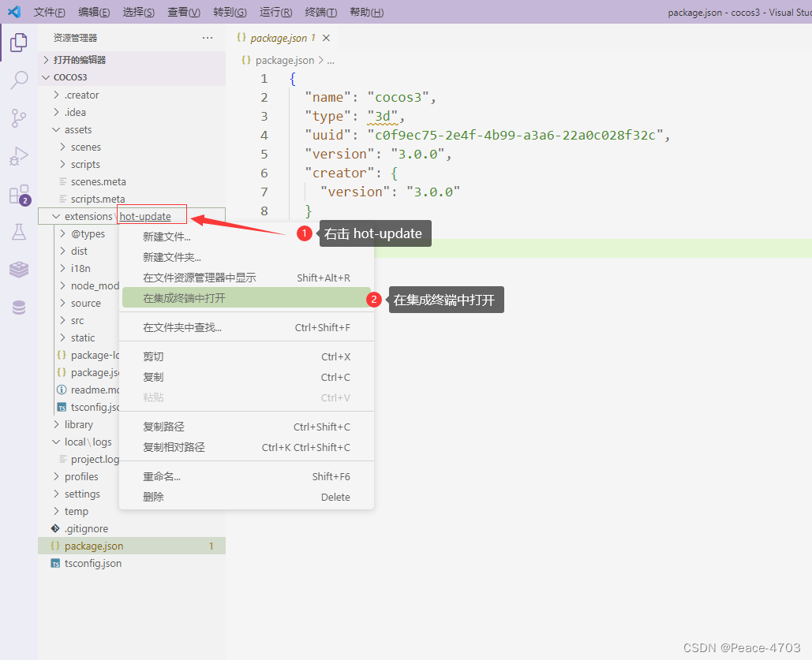812x660 pixels.
Task: Choose 复制 Ctrl+C entry
Action: point(246,377)
